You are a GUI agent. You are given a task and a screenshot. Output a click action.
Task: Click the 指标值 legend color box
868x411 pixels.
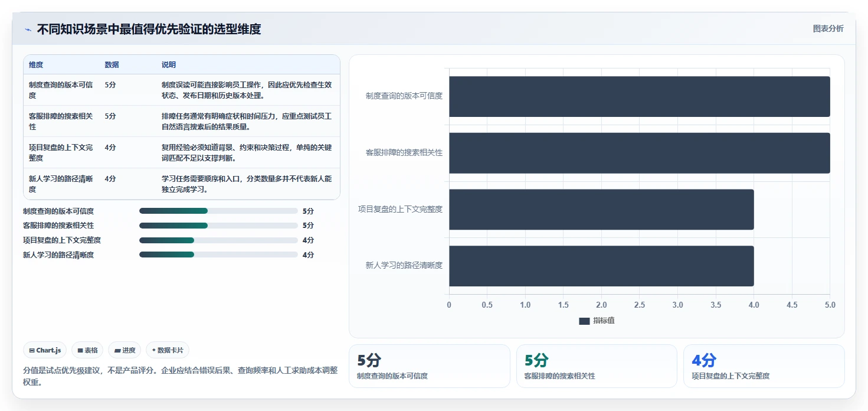click(x=584, y=321)
